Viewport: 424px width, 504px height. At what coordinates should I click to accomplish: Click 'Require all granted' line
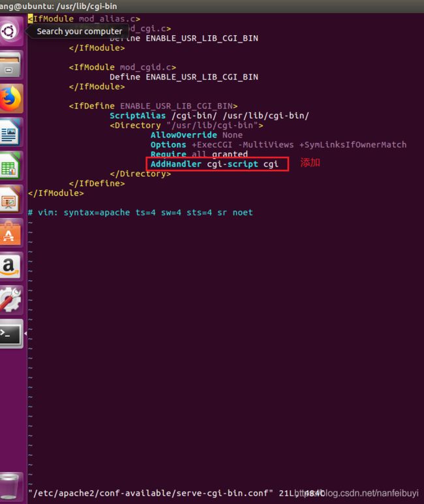click(x=199, y=154)
